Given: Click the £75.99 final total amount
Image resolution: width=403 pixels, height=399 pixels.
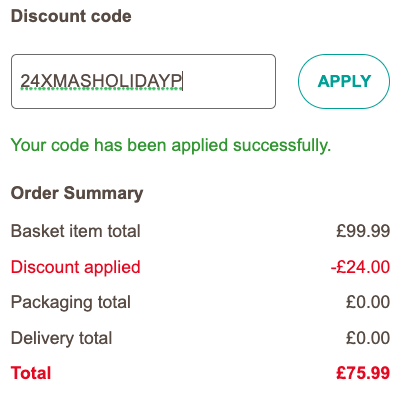Looking at the screenshot, I should coord(363,373).
